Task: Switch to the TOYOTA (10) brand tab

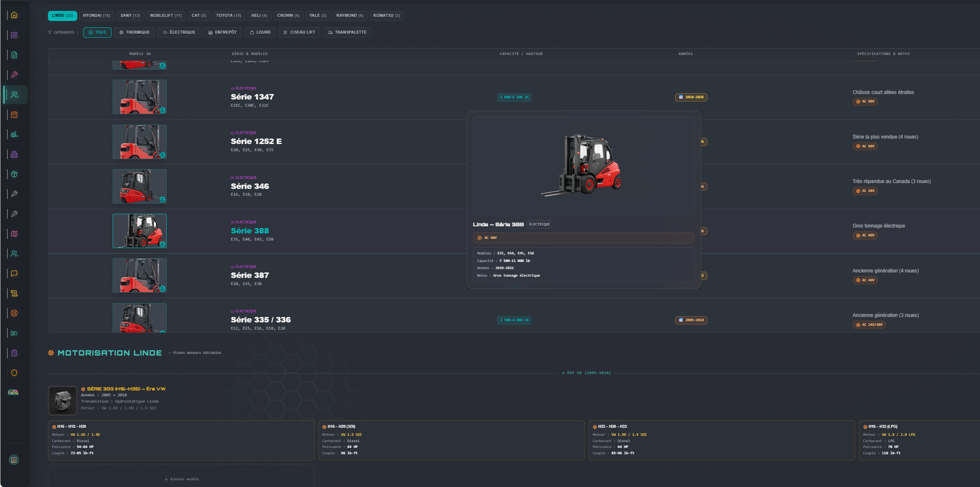Action: (x=229, y=16)
